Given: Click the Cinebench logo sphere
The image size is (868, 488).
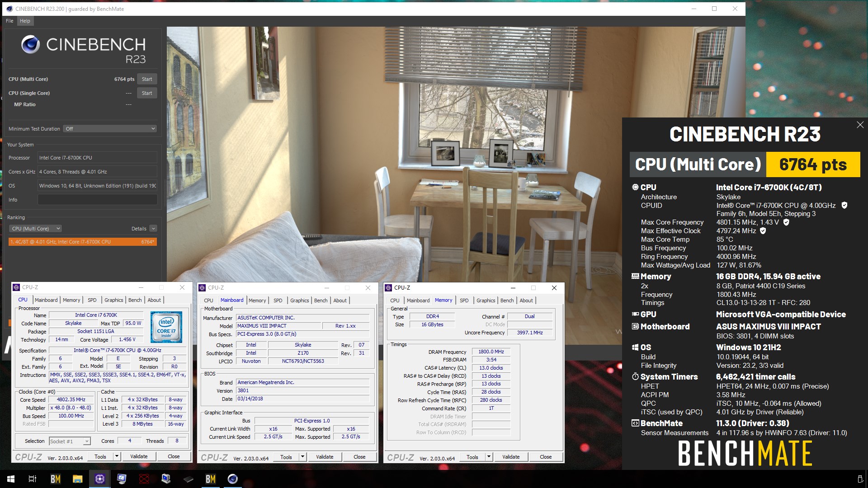Looking at the screenshot, I should (x=30, y=44).
